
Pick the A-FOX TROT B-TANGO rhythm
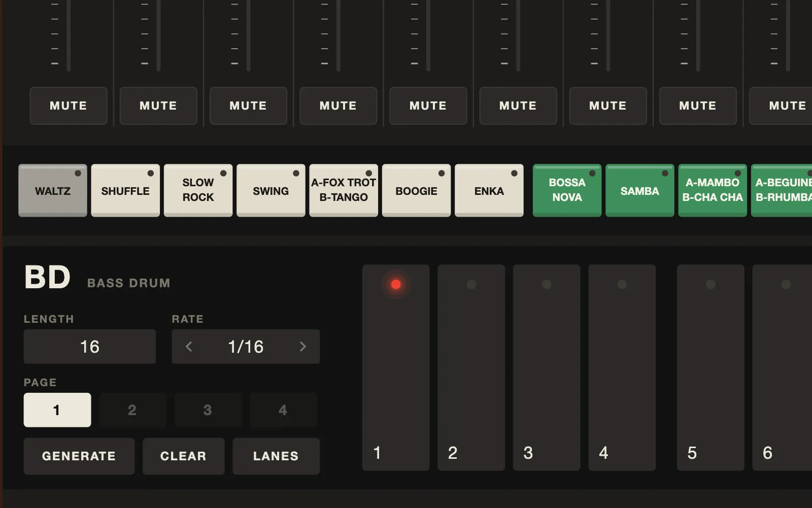344,190
